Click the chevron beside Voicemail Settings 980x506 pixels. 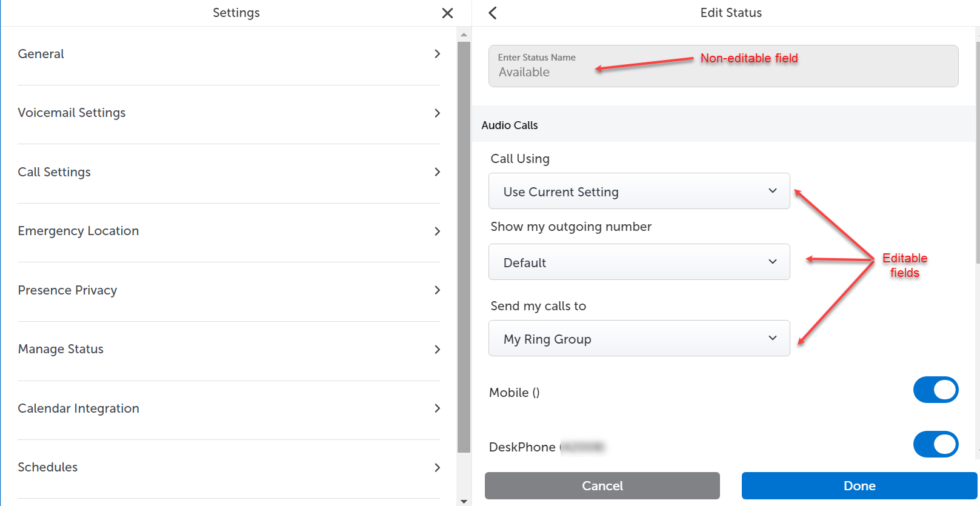(437, 113)
